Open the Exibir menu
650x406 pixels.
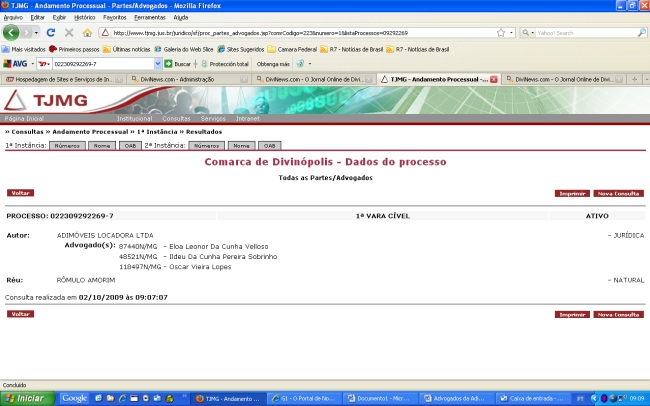[59, 17]
